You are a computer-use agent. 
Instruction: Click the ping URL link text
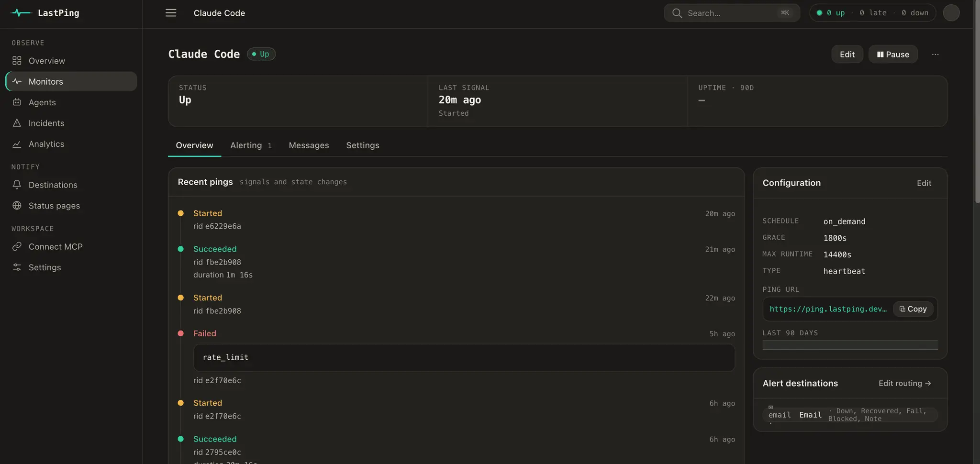pos(828,309)
